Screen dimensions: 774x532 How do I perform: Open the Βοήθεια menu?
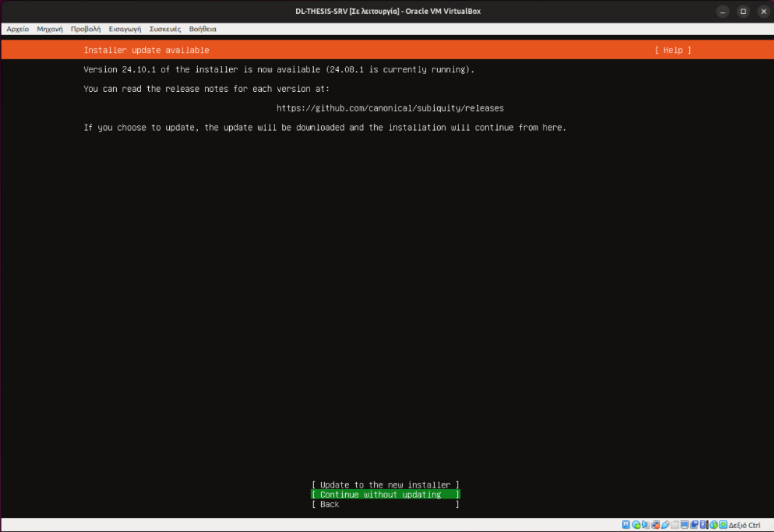pyautogui.click(x=203, y=29)
